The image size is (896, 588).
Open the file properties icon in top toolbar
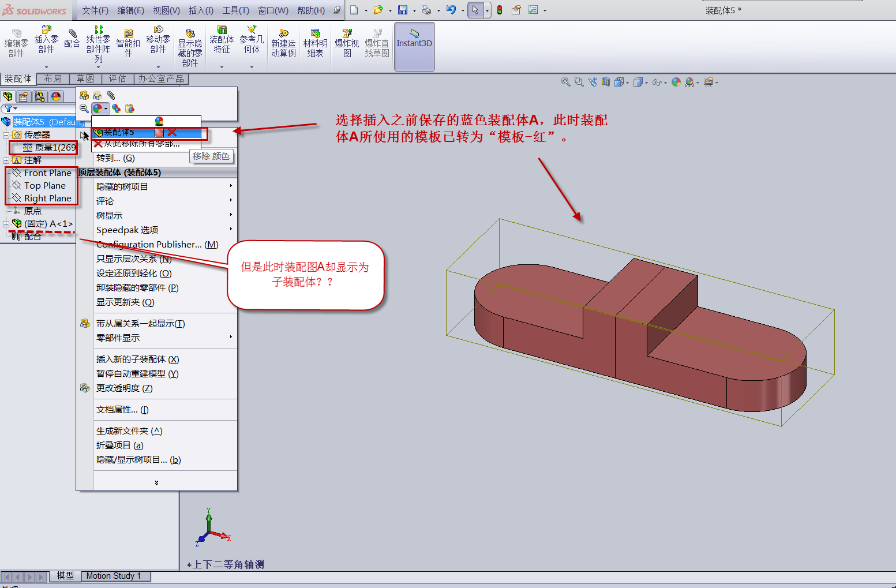tap(516, 10)
